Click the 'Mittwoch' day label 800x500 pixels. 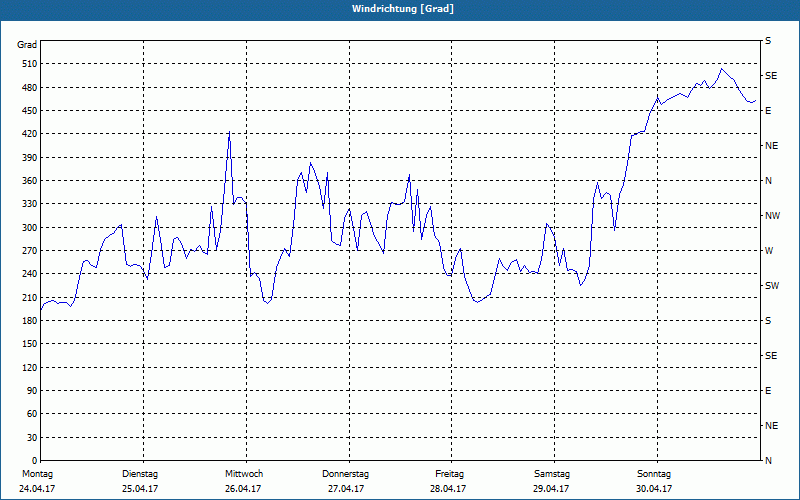coord(244,474)
